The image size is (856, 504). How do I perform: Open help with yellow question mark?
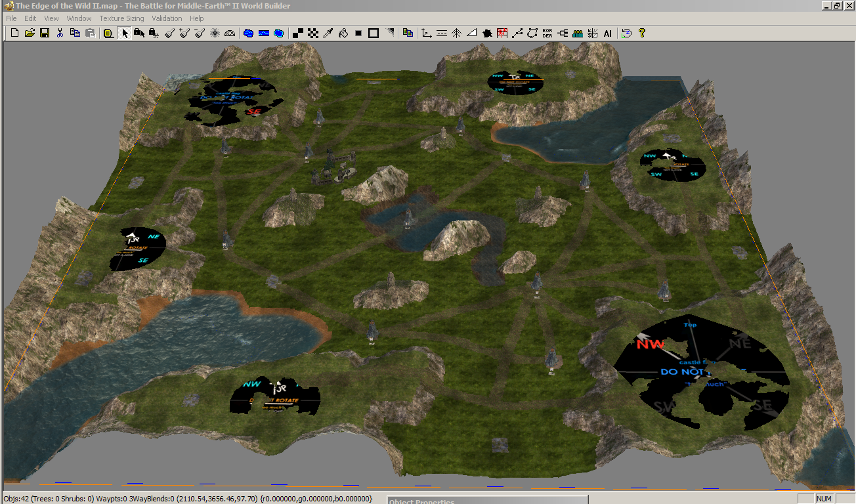[642, 33]
